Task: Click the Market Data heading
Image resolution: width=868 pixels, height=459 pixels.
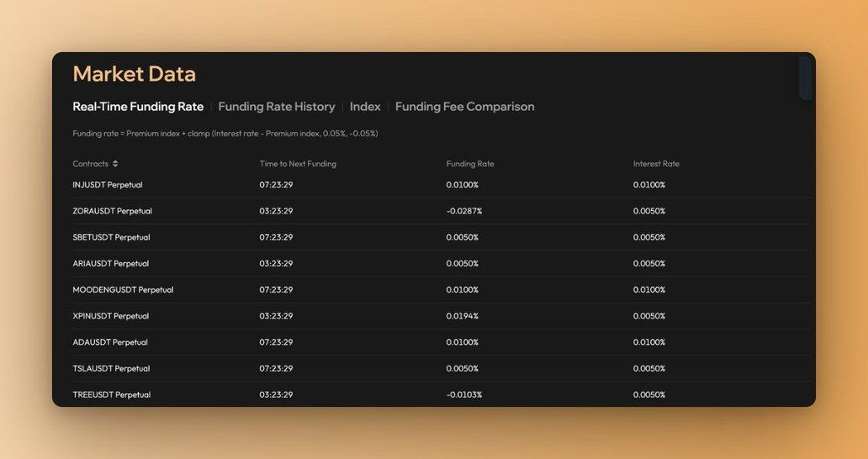Action: [135, 74]
